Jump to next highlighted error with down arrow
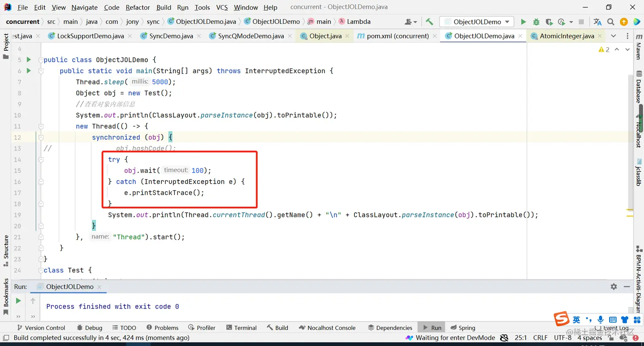The width and height of the screenshot is (644, 346). coord(627,49)
